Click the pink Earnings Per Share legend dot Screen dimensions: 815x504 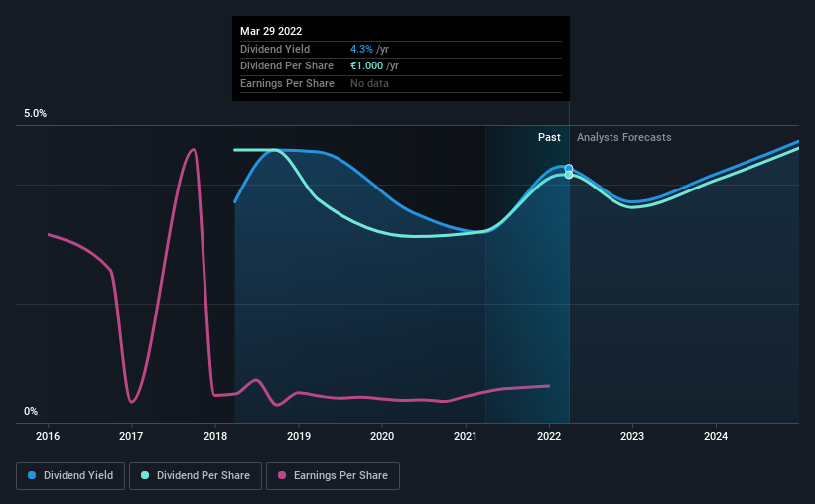pos(282,475)
